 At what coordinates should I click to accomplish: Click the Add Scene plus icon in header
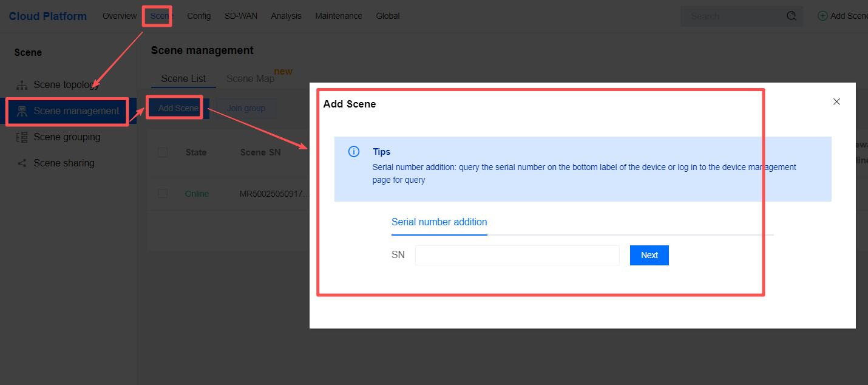click(822, 16)
